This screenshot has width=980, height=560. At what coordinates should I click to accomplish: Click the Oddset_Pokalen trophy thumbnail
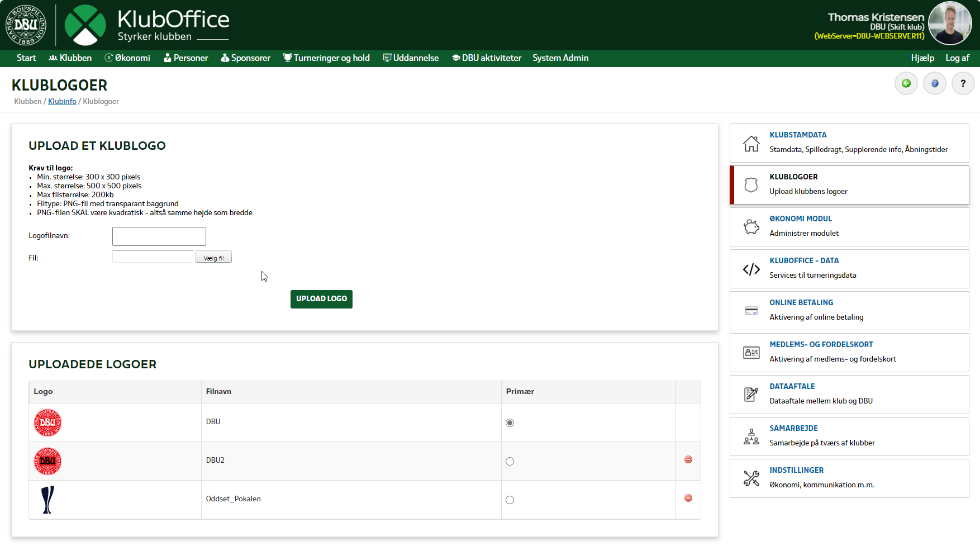click(x=47, y=500)
